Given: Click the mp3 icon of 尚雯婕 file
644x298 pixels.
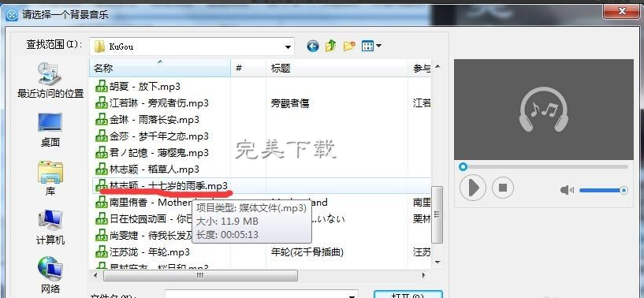Looking at the screenshot, I should pyautogui.click(x=101, y=235).
